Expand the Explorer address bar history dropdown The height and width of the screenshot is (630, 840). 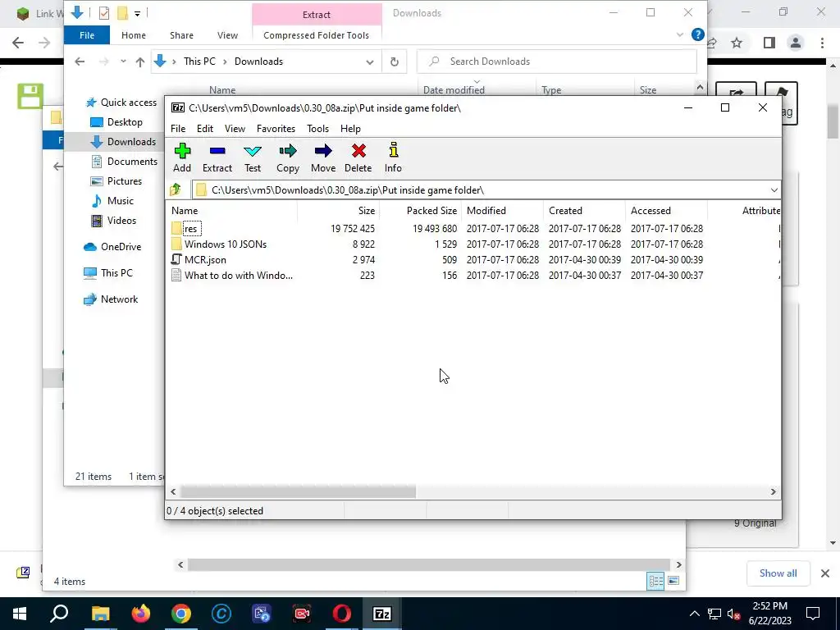tap(370, 62)
